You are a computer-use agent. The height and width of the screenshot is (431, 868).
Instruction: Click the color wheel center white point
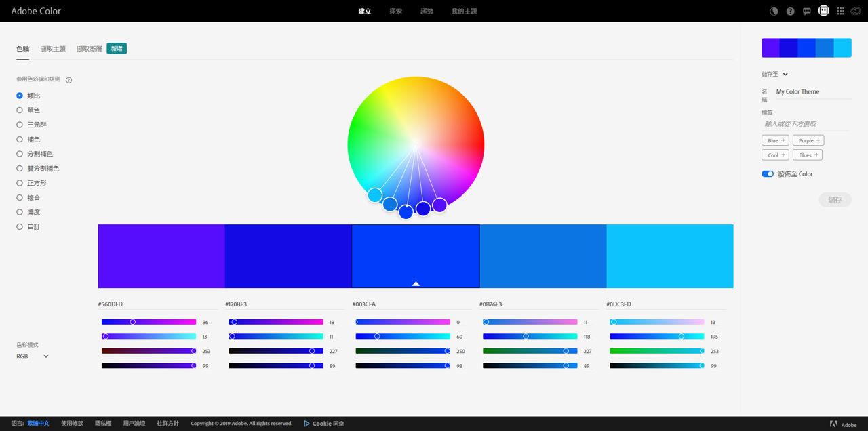(416, 144)
